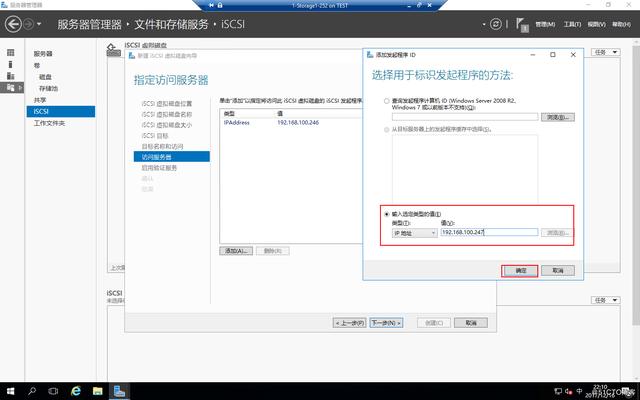The width and height of the screenshot is (640, 400).
Task: Click the network icon in system tray
Action: coord(558,391)
